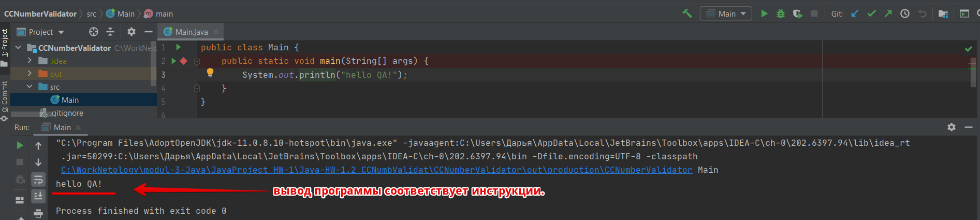Click Main class in the breadcrumb bar
Viewport: 980px width, 220px height.
(121, 13)
